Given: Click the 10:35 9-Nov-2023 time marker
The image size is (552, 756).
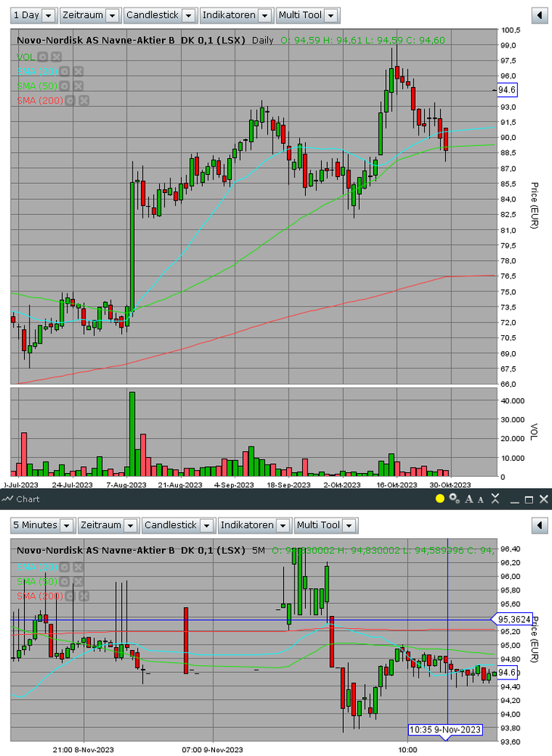Looking at the screenshot, I should pyautogui.click(x=445, y=730).
